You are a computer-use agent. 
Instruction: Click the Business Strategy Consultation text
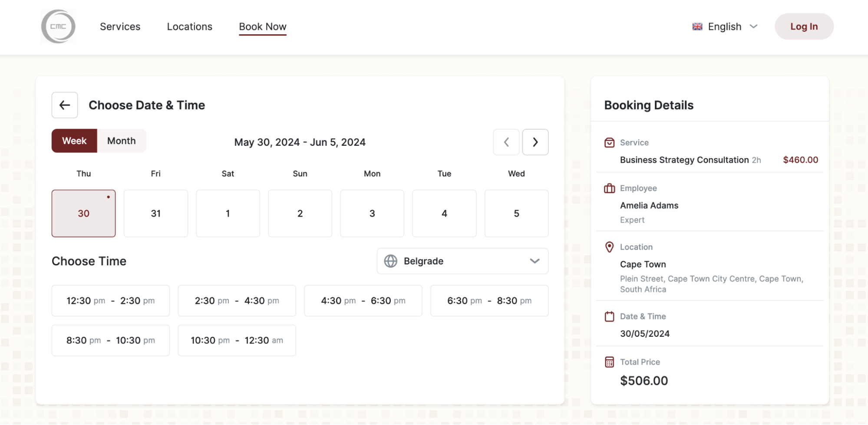pyautogui.click(x=684, y=160)
